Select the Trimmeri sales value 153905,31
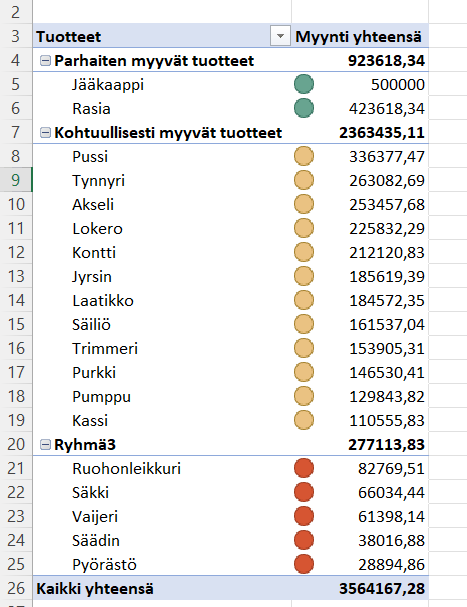 387,348
